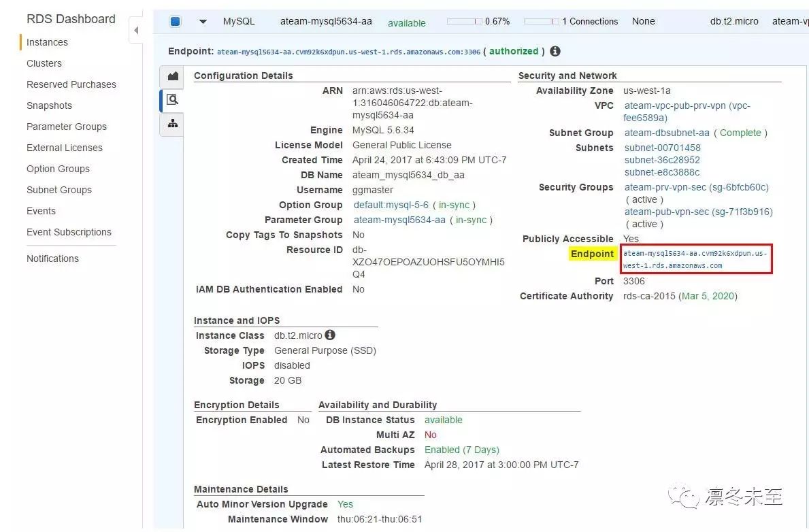The image size is (809, 532).
Task: Open the hierarchy tree tab icon
Action: coord(173,123)
